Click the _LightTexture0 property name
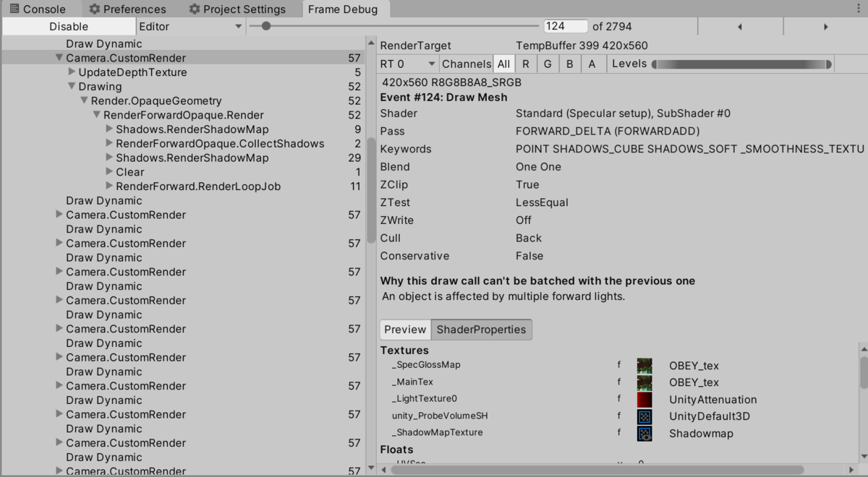 click(x=424, y=399)
